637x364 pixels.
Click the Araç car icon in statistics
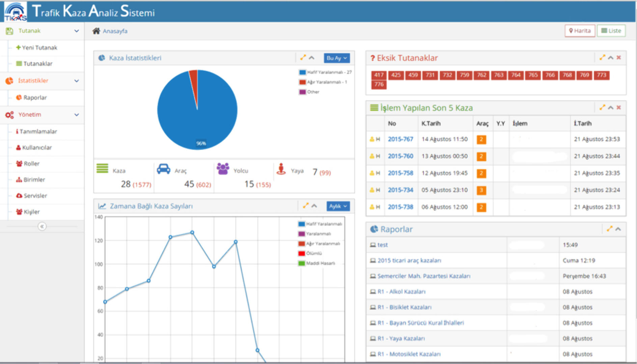click(x=164, y=169)
